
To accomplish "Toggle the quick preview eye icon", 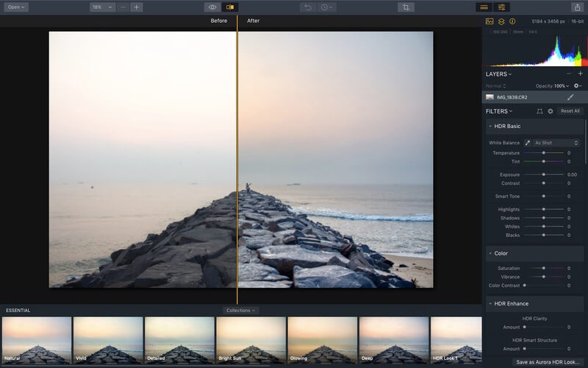I will (x=212, y=7).
